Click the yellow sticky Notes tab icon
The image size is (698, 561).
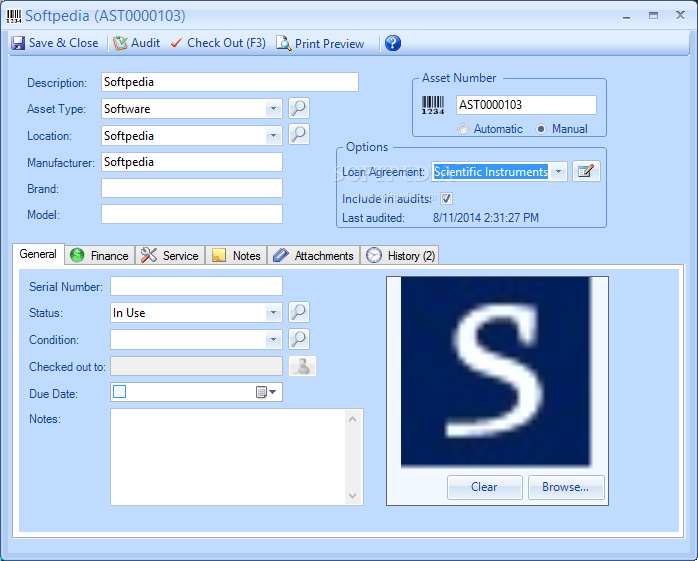(x=219, y=256)
